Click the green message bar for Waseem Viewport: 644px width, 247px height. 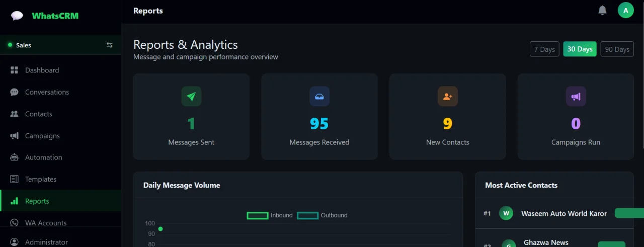click(629, 213)
